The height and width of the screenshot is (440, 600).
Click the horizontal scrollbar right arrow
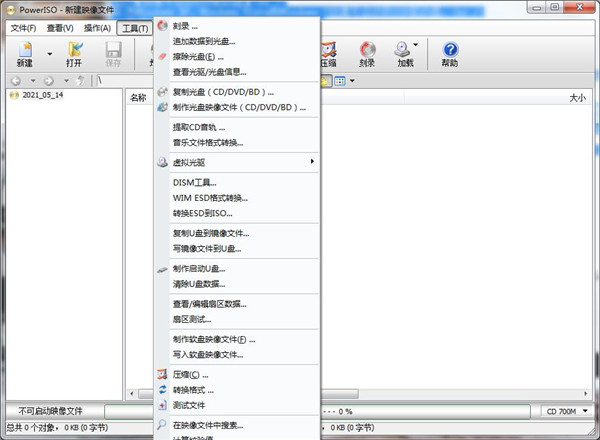[x=585, y=393]
